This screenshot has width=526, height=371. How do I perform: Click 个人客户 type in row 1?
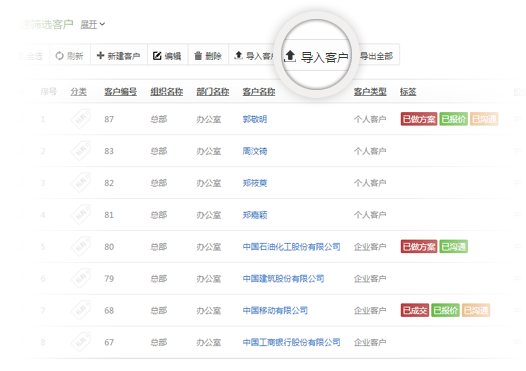click(370, 119)
